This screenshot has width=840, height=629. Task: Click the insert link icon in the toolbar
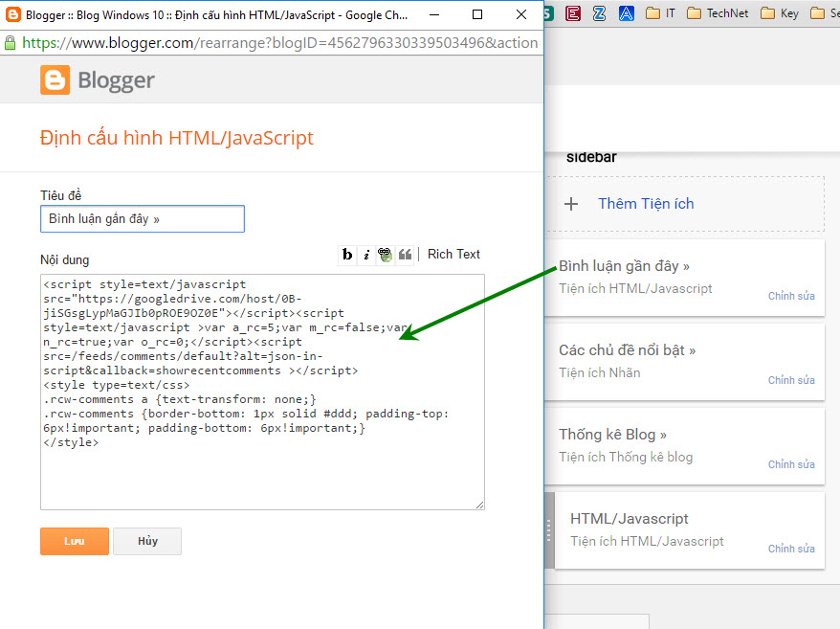point(386,254)
